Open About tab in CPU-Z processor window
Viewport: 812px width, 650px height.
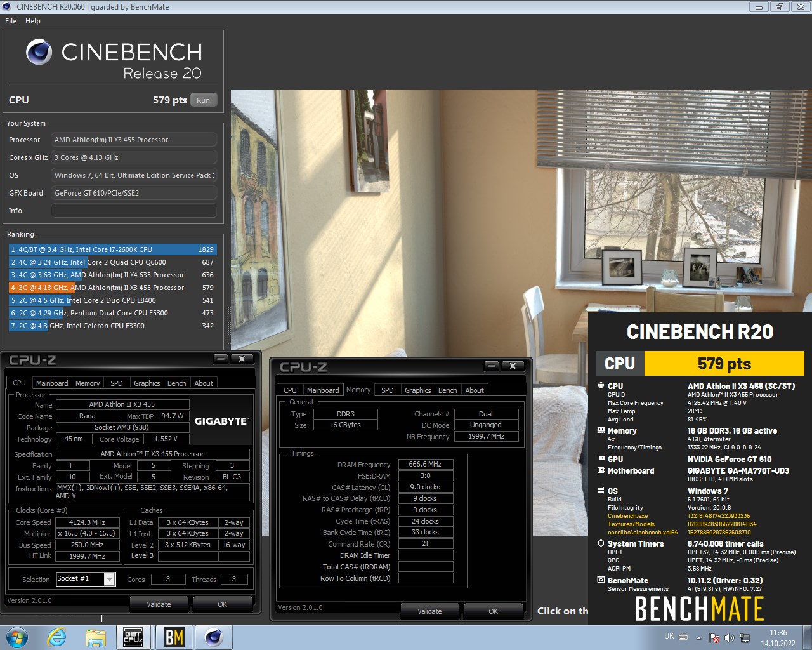[x=204, y=383]
